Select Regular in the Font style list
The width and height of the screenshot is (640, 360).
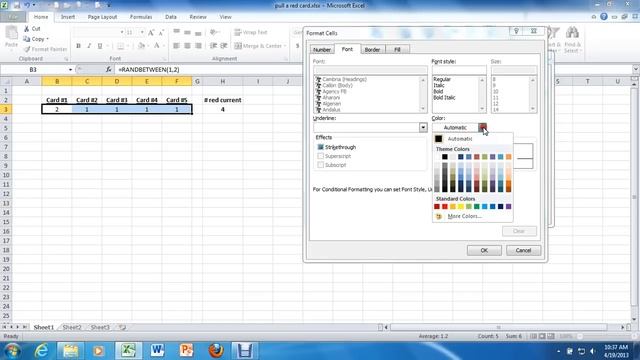tap(442, 79)
